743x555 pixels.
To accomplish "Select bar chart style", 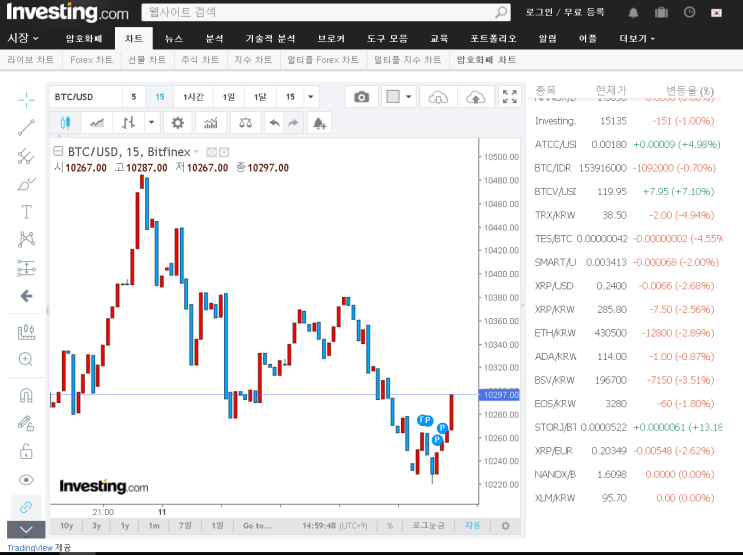I will pos(128,123).
